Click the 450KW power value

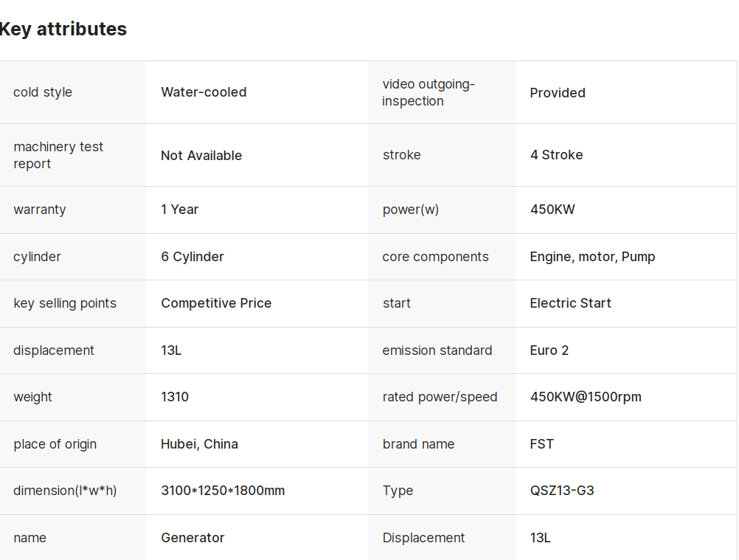coord(552,210)
